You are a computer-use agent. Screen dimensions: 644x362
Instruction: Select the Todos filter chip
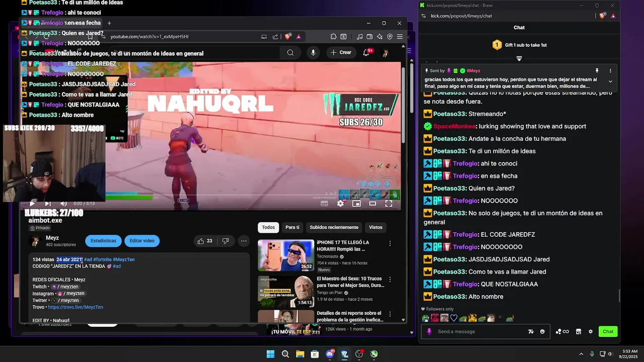pyautogui.click(x=268, y=227)
